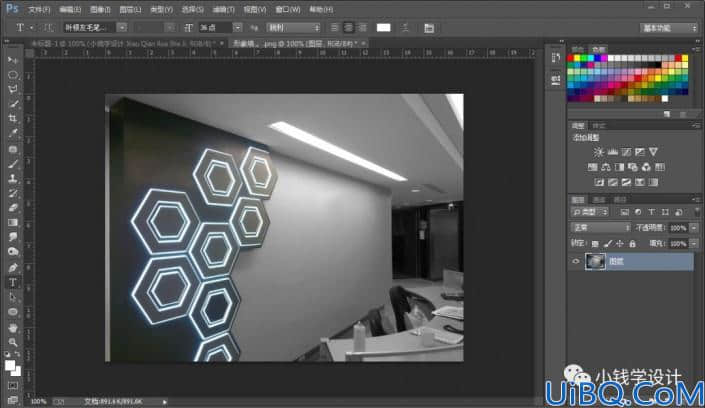Select the Horizontal Type tool
705x408 pixels.
coord(13,282)
